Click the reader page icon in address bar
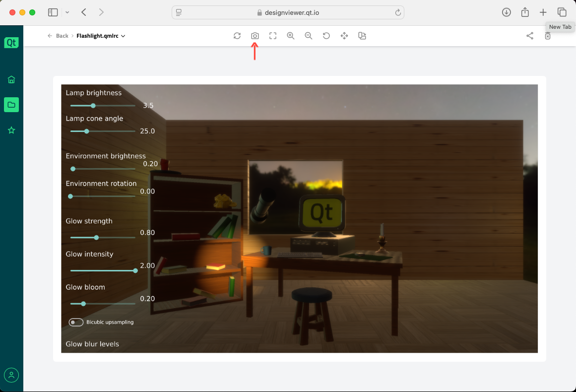 tap(179, 12)
